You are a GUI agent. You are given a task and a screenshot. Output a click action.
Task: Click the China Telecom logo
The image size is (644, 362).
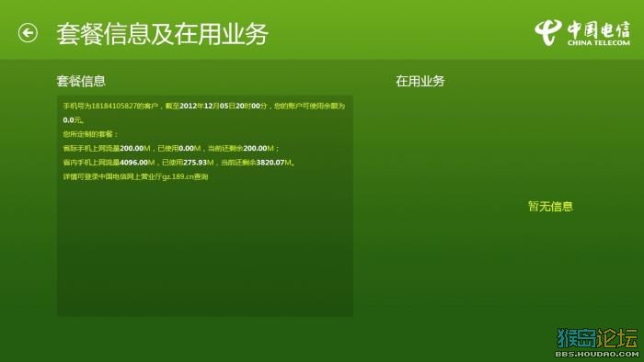click(582, 33)
